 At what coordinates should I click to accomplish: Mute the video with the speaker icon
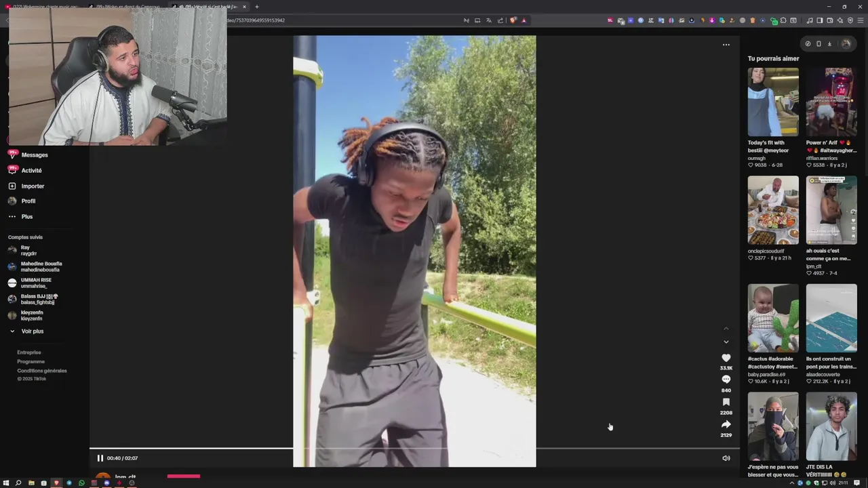click(726, 458)
